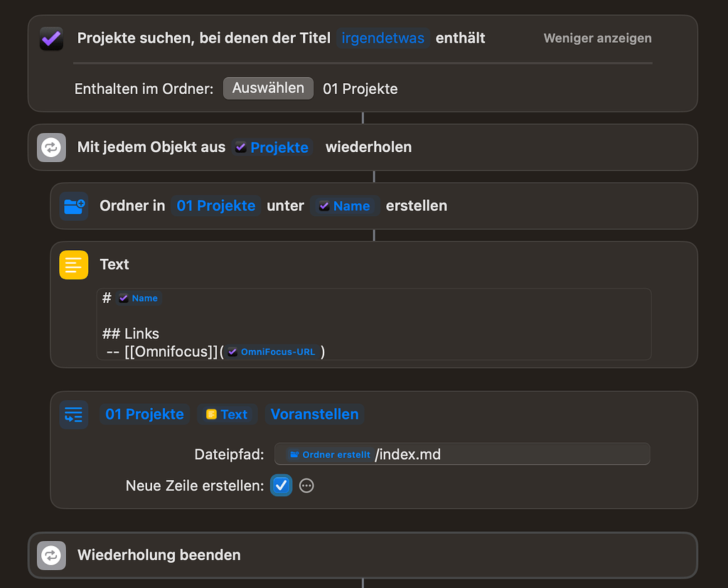This screenshot has height=588, width=728.
Task: Select the 'OmniFocus-URL' variable token
Action: (271, 351)
